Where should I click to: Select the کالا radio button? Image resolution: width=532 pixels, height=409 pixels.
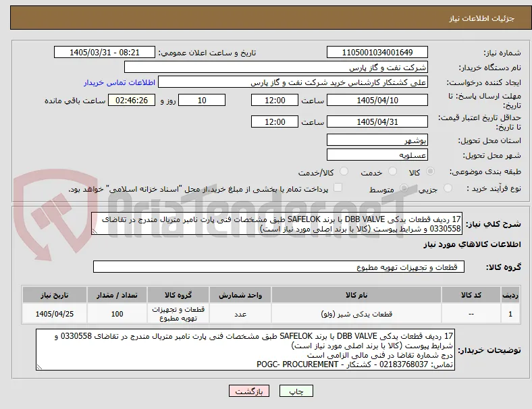(x=430, y=171)
